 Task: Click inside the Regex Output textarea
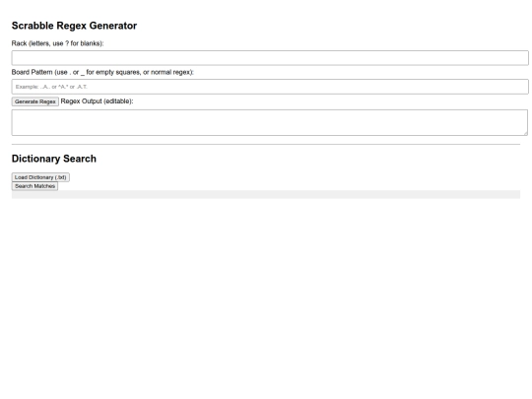270,122
